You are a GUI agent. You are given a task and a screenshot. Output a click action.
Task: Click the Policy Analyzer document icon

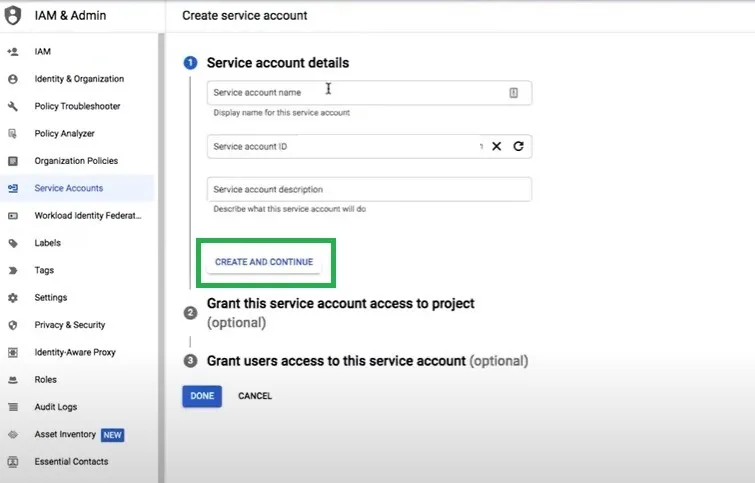tap(13, 133)
